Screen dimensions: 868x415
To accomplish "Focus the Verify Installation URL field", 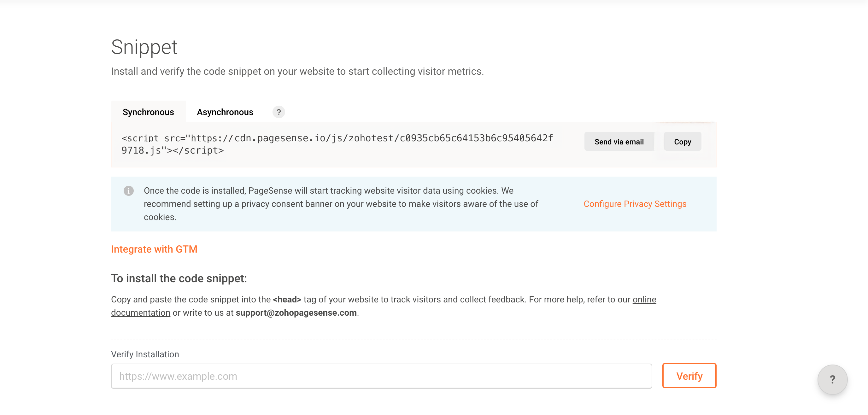I will [381, 376].
